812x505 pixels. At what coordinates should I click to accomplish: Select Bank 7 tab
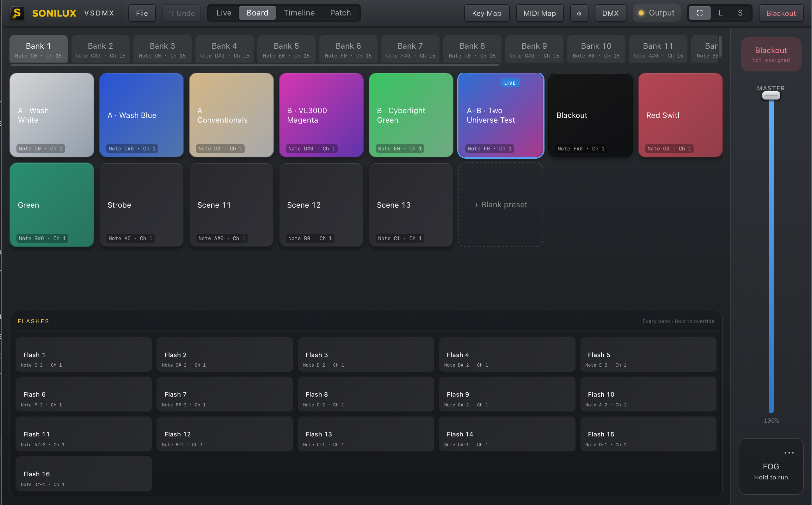pyautogui.click(x=410, y=49)
